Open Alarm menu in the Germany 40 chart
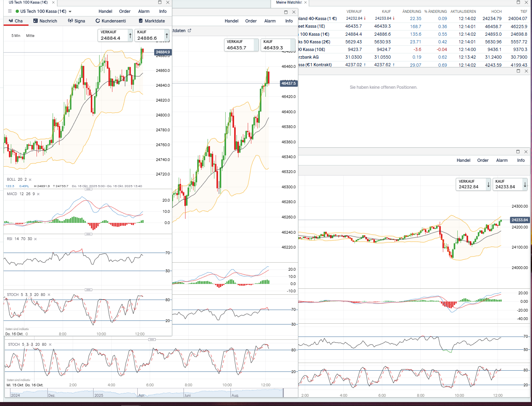 click(x=501, y=160)
